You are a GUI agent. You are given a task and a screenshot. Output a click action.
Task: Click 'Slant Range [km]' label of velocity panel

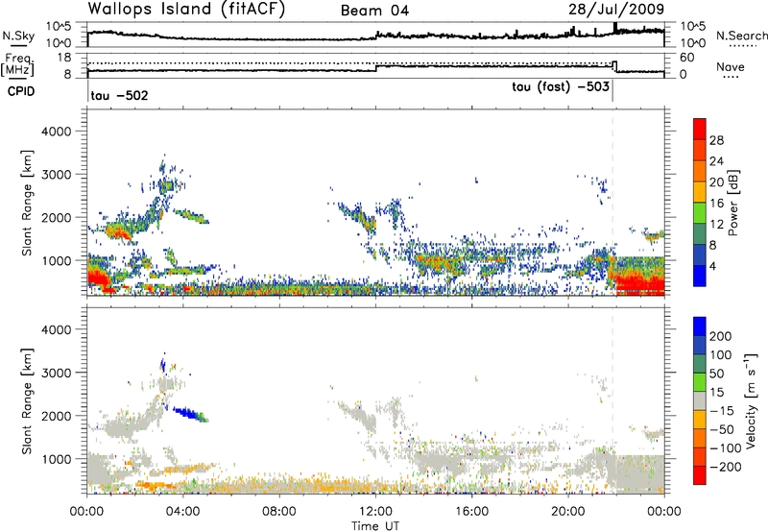coord(27,400)
